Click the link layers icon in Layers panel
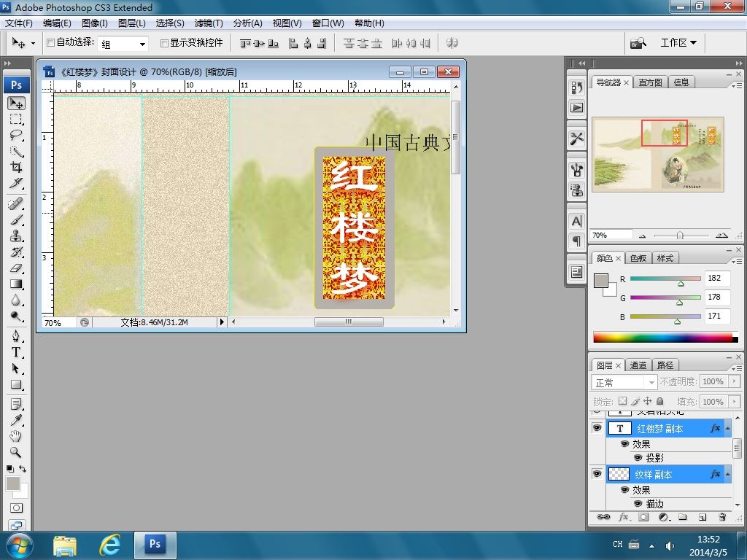747x560 pixels. (x=603, y=517)
